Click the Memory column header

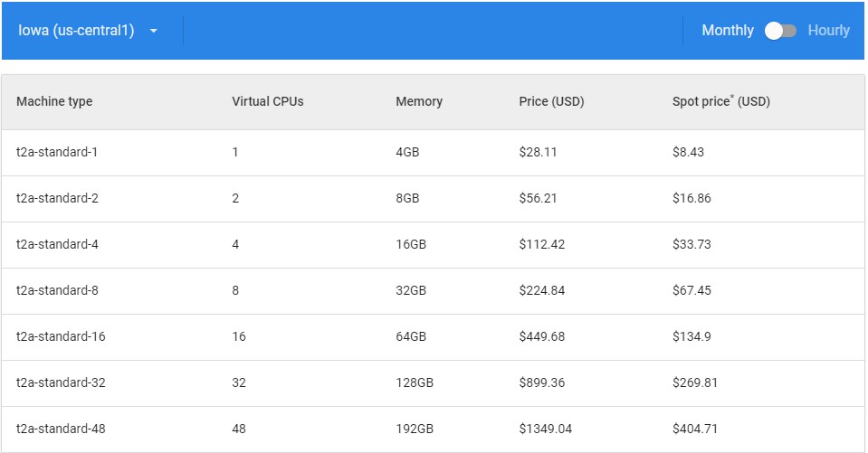coord(419,101)
